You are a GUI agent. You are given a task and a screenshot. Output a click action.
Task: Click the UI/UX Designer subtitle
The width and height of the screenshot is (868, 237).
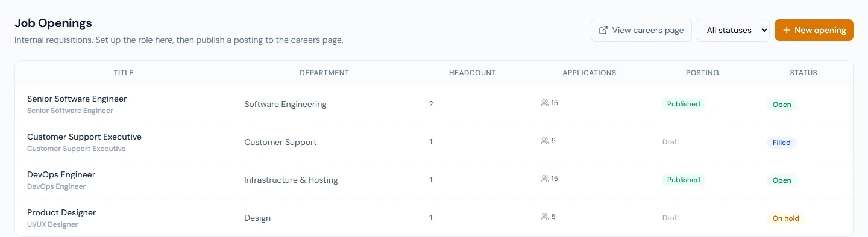point(52,224)
